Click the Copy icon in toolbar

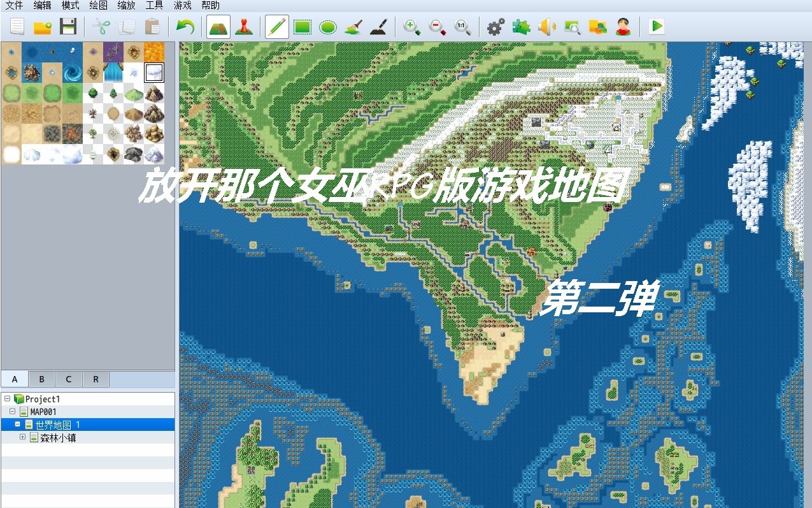[127, 27]
